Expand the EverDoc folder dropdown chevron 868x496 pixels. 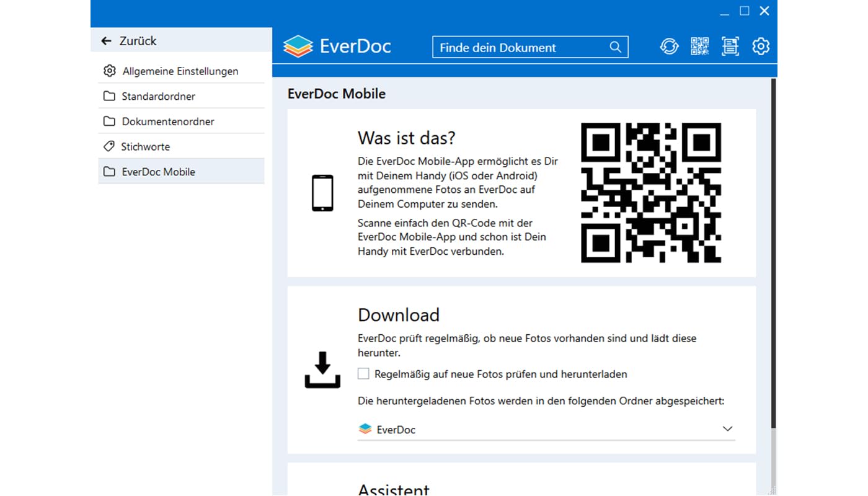pos(728,429)
